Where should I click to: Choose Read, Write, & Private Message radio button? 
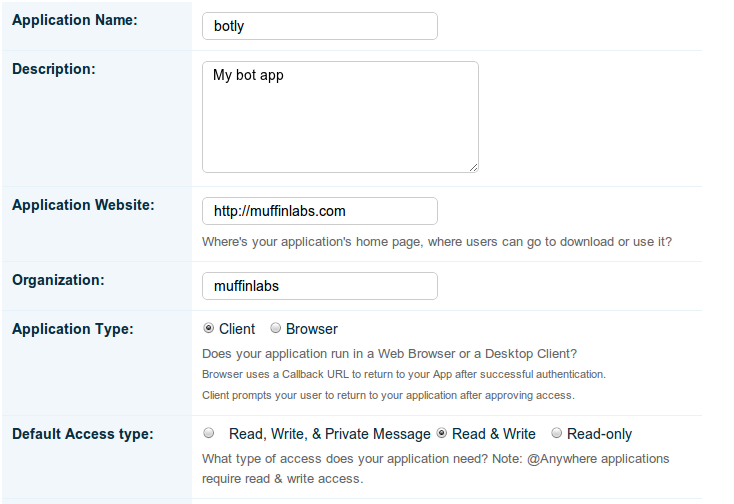209,434
